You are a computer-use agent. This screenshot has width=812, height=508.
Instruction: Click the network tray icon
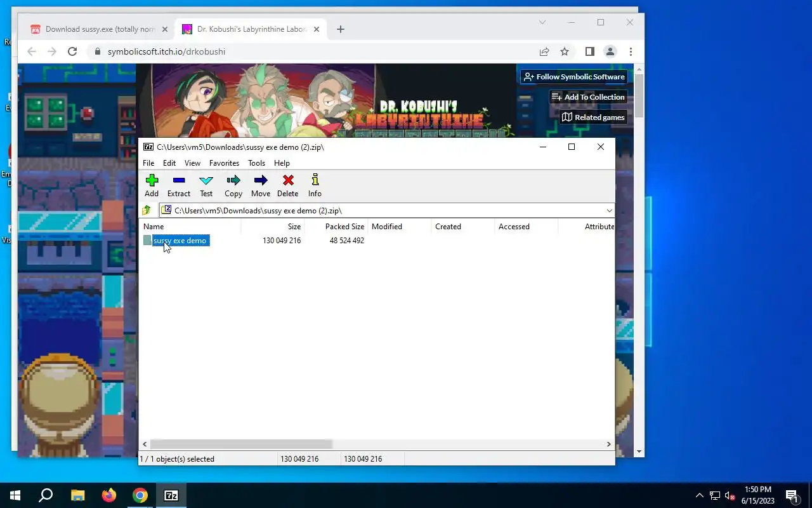(x=715, y=495)
